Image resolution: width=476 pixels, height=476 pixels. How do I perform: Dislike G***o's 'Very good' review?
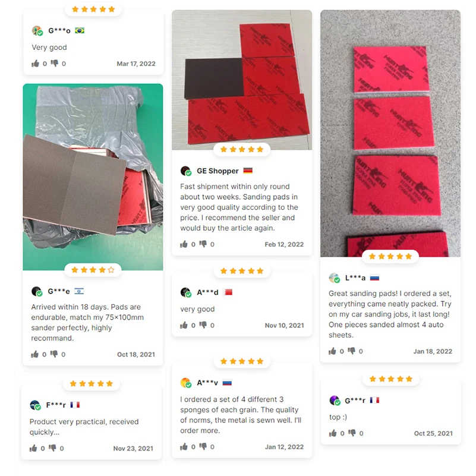point(54,64)
